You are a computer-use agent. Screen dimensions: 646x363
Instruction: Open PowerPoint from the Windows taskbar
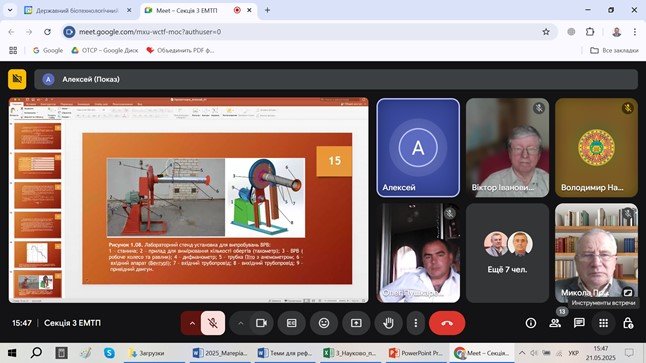point(416,353)
